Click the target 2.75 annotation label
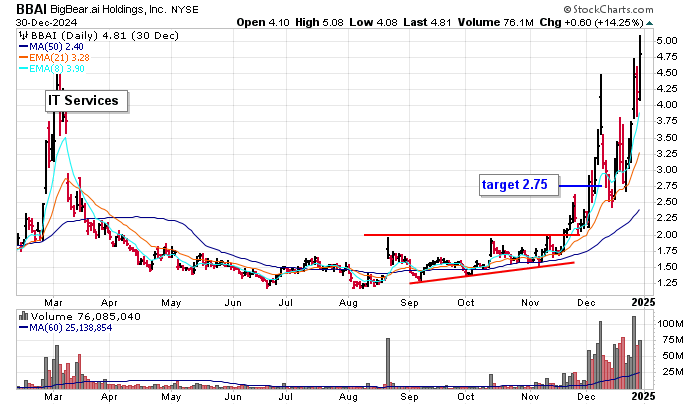 pyautogui.click(x=519, y=185)
